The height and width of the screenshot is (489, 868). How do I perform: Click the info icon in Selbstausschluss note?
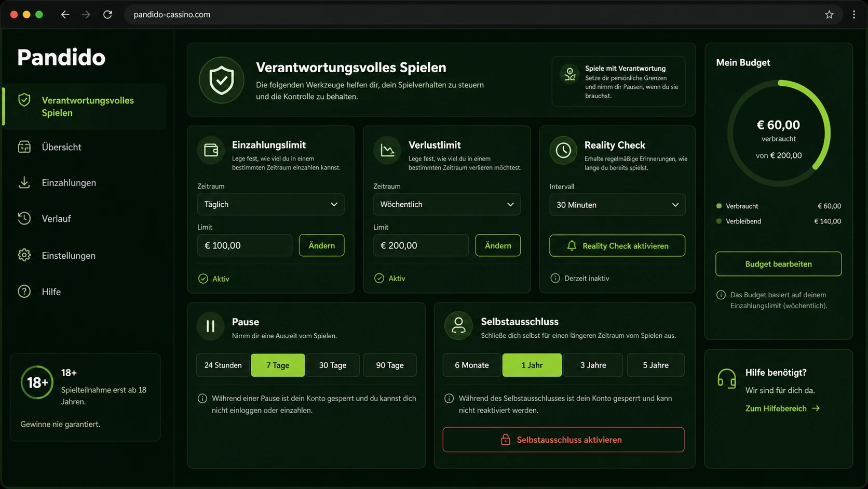(x=449, y=399)
